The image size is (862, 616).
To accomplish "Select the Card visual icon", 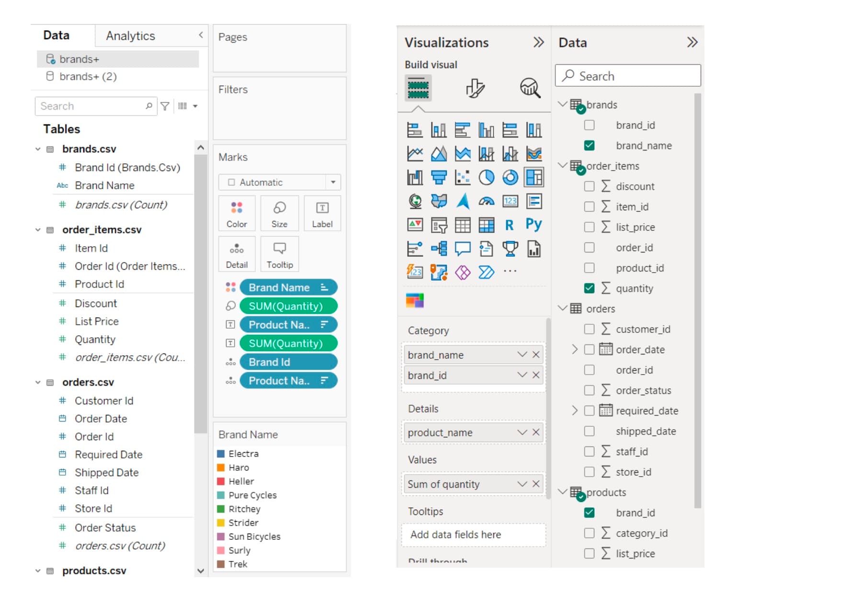I will click(x=510, y=201).
